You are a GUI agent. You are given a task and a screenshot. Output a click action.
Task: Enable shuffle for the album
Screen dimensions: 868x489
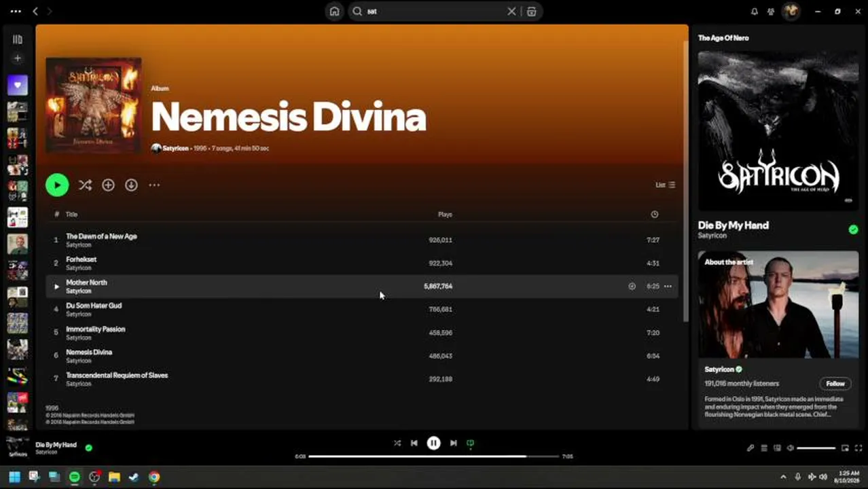pyautogui.click(x=85, y=185)
